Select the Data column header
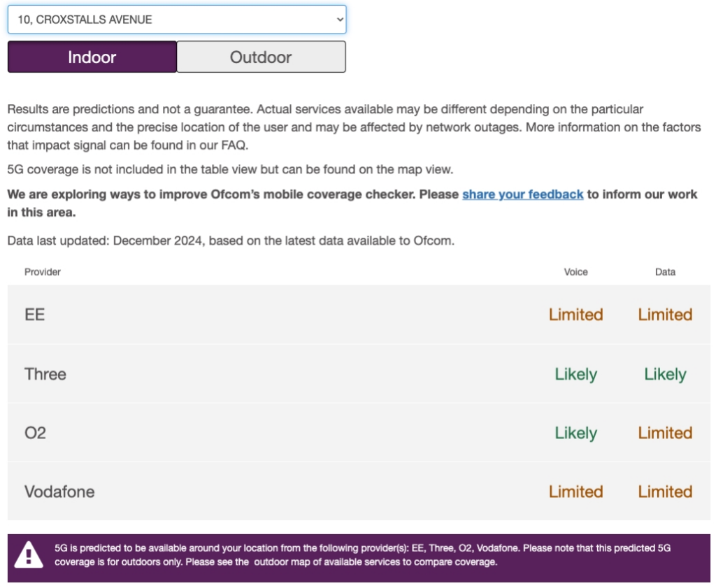 pos(665,272)
